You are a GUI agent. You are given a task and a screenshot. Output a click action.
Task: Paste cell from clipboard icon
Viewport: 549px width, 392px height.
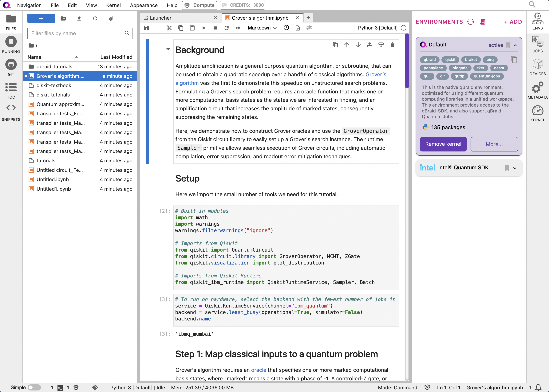tap(192, 28)
